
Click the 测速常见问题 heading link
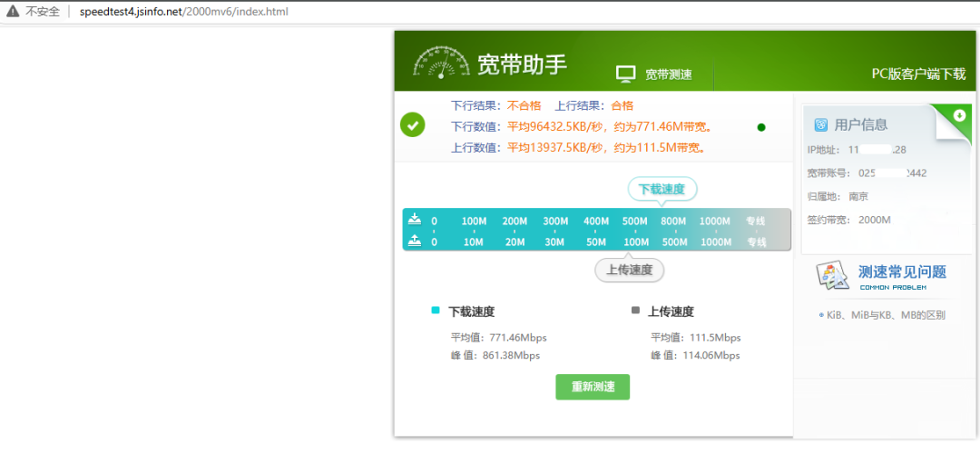[x=902, y=271]
